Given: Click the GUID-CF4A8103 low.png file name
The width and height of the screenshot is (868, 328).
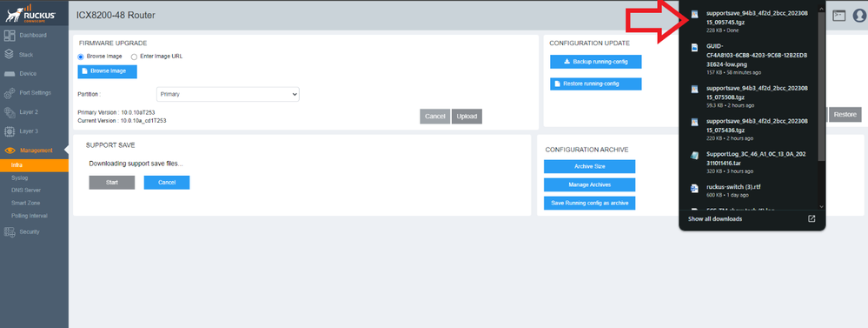Looking at the screenshot, I should coord(758,56).
